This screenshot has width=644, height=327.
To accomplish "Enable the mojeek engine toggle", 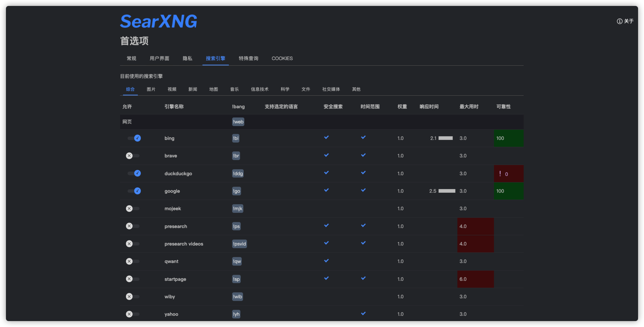I will point(133,209).
